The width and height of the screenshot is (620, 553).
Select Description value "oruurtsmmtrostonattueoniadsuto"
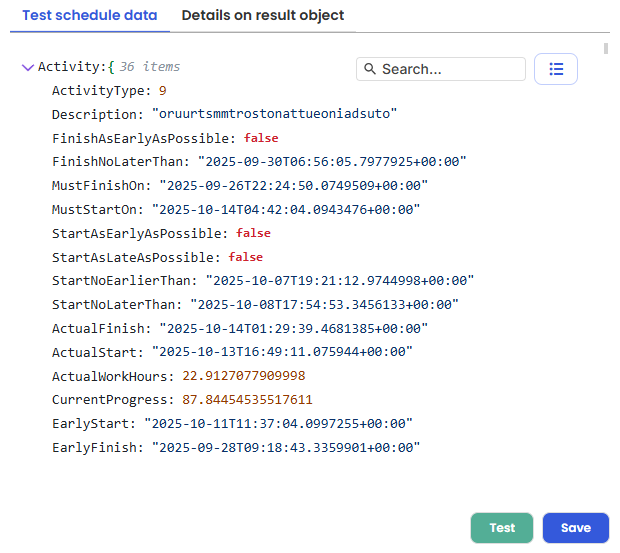click(274, 114)
